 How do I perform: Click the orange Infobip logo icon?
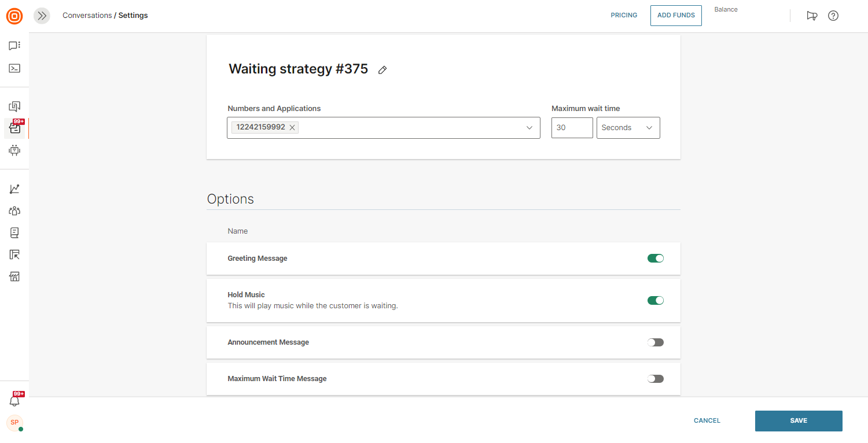[x=14, y=16]
